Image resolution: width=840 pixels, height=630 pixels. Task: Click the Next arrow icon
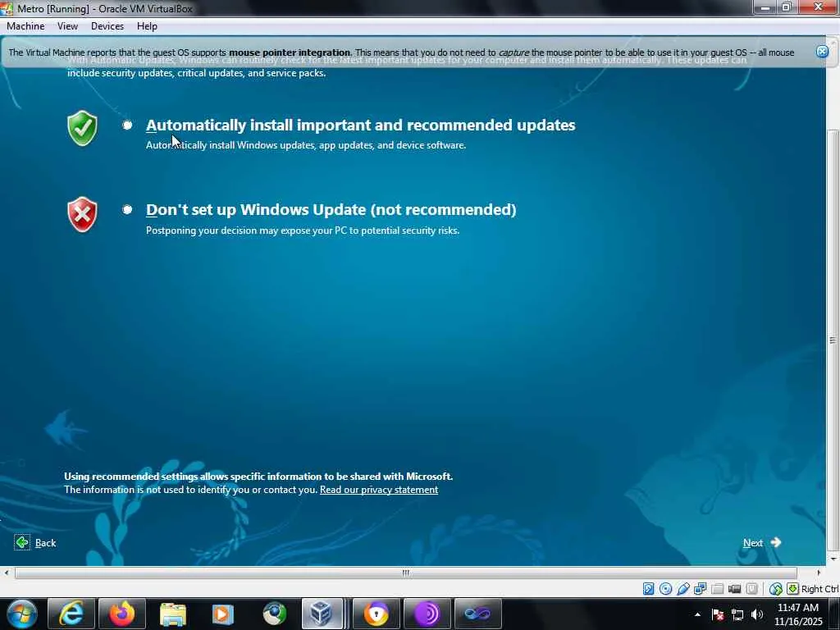pyautogui.click(x=776, y=543)
